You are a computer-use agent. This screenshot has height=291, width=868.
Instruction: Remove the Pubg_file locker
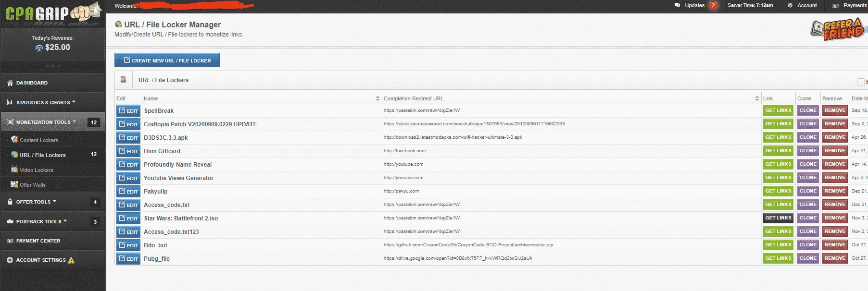pos(835,258)
